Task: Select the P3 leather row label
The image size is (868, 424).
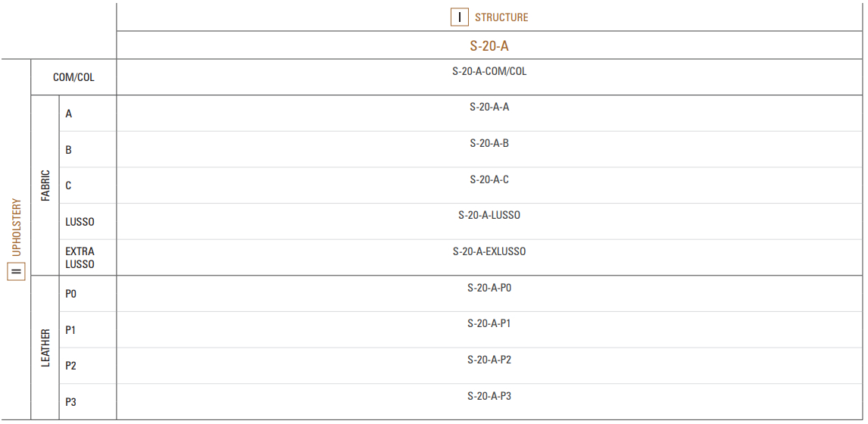Action: [71, 402]
